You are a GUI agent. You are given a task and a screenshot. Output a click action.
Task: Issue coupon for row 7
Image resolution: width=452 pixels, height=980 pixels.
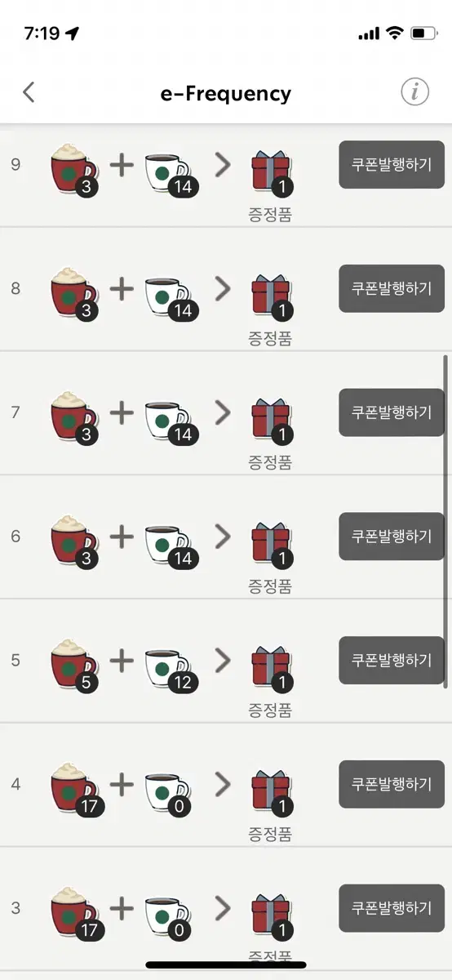pos(392,412)
